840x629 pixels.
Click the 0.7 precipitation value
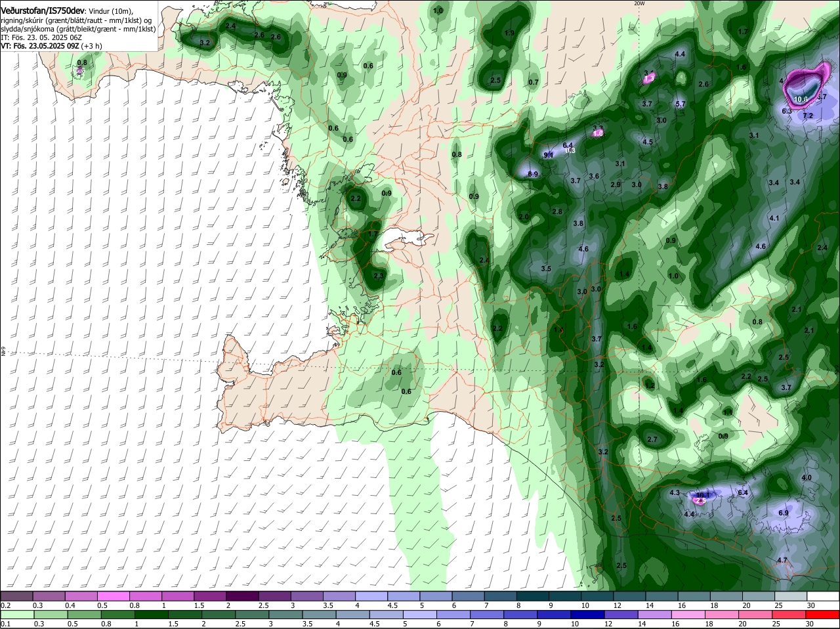click(x=533, y=82)
